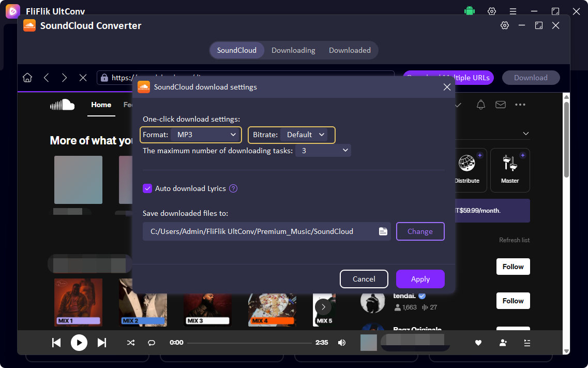Screen dimensions: 588x368
Task: Navigate forward with the right arrow
Action: 65,78
